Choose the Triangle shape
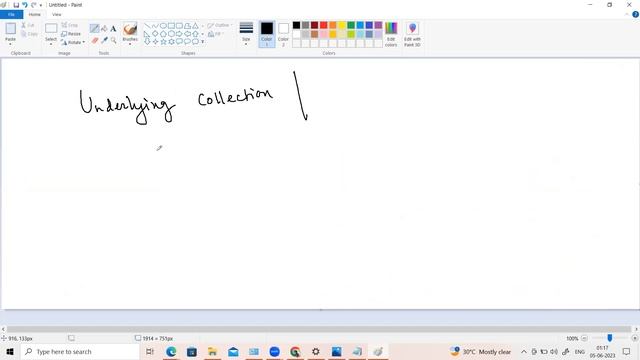This screenshot has width=640, height=360. pos(196,26)
